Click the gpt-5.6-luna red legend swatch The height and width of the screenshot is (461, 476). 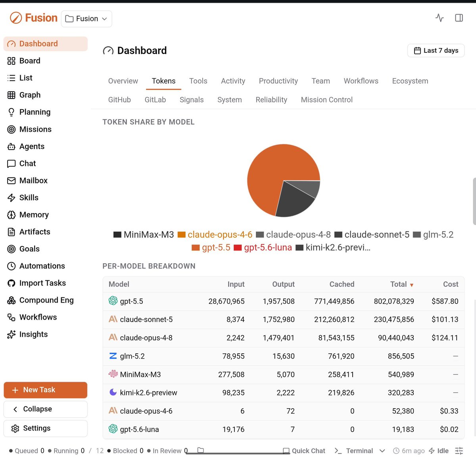point(238,248)
